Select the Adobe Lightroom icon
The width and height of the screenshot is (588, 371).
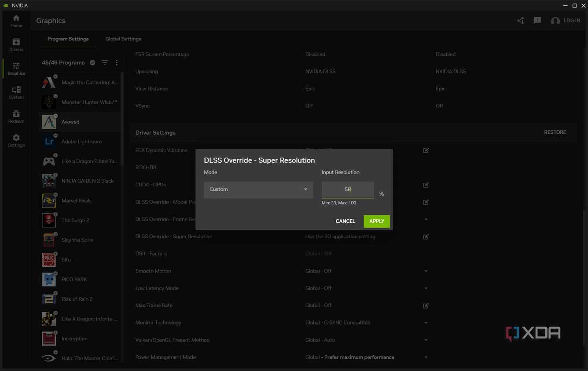49,142
